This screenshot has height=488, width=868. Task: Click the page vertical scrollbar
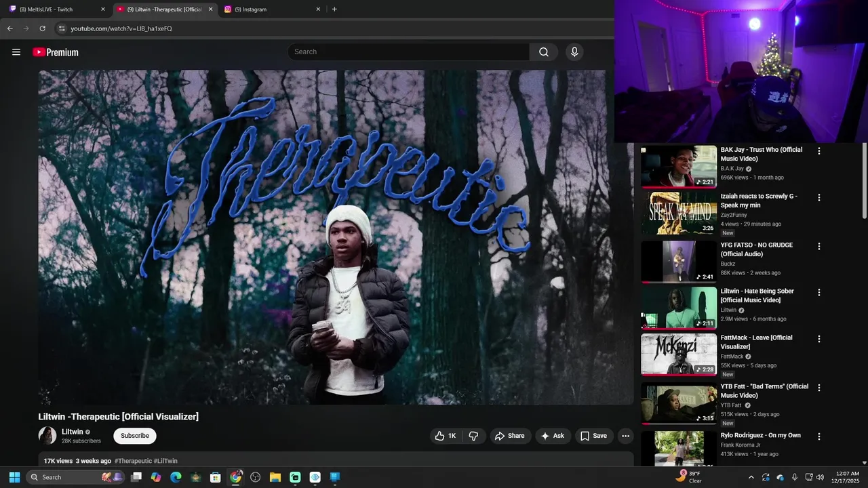point(864,181)
